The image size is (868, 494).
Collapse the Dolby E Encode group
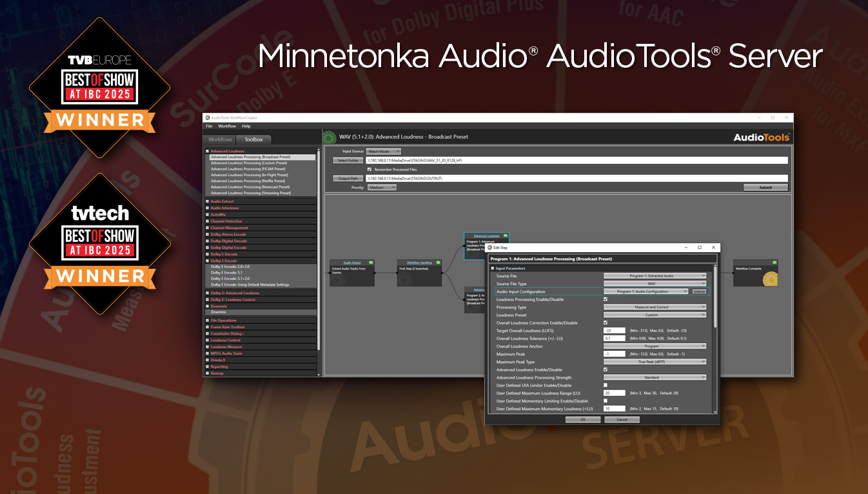208,261
